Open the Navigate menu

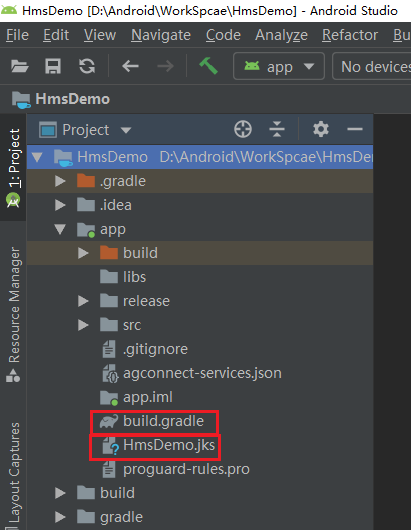point(161,35)
